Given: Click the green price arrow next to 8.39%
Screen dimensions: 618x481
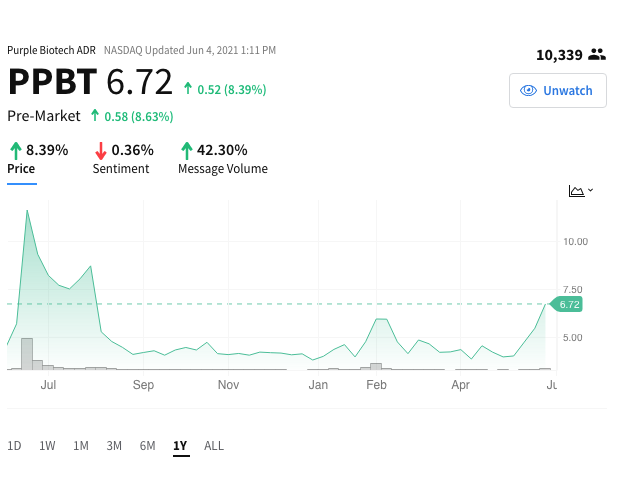Looking at the screenshot, I should [16, 151].
